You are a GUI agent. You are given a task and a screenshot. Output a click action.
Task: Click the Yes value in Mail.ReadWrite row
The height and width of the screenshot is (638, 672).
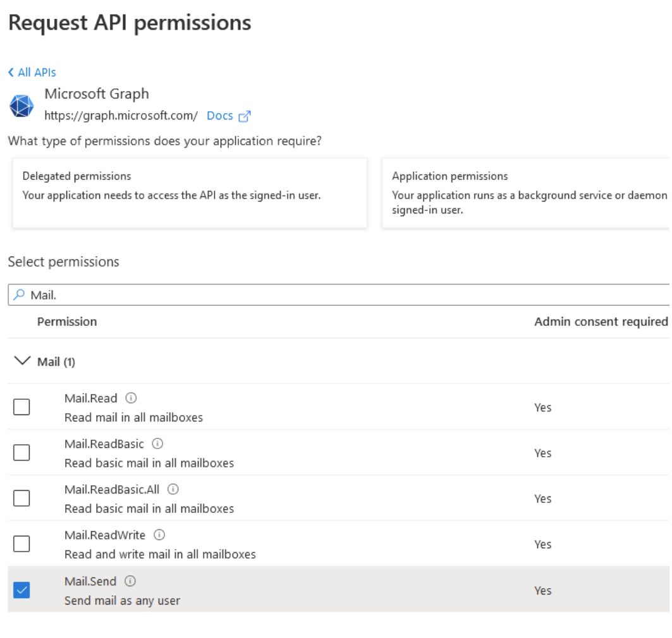pos(542,545)
